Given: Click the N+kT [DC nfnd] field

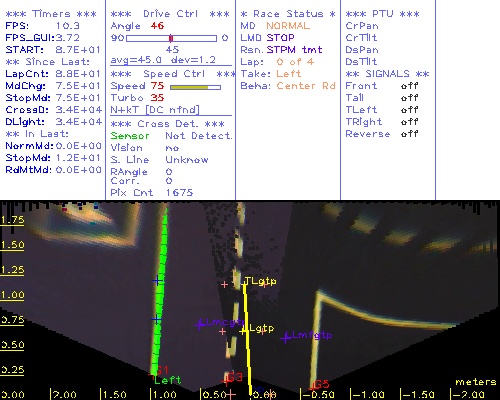Looking at the screenshot, I should point(155,110).
